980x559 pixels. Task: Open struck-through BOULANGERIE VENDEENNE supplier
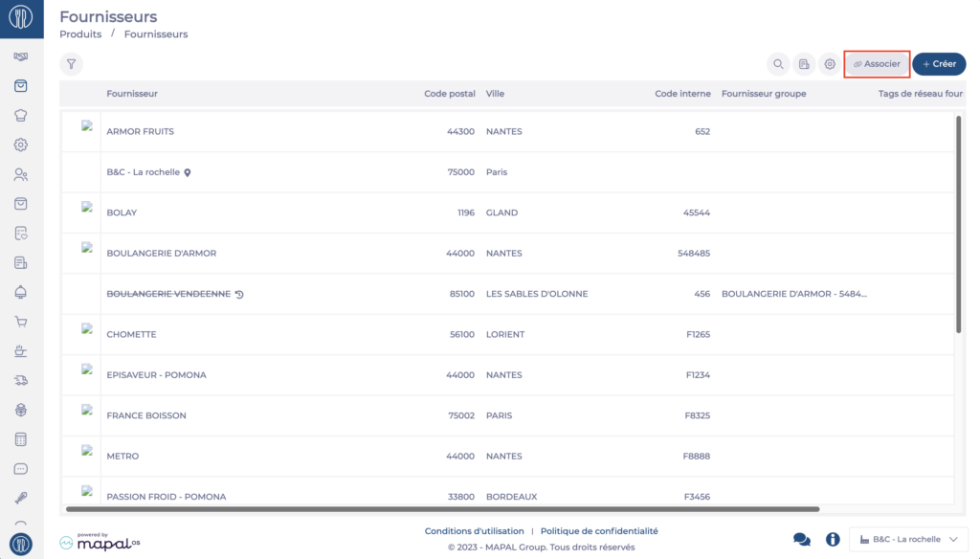pos(168,294)
